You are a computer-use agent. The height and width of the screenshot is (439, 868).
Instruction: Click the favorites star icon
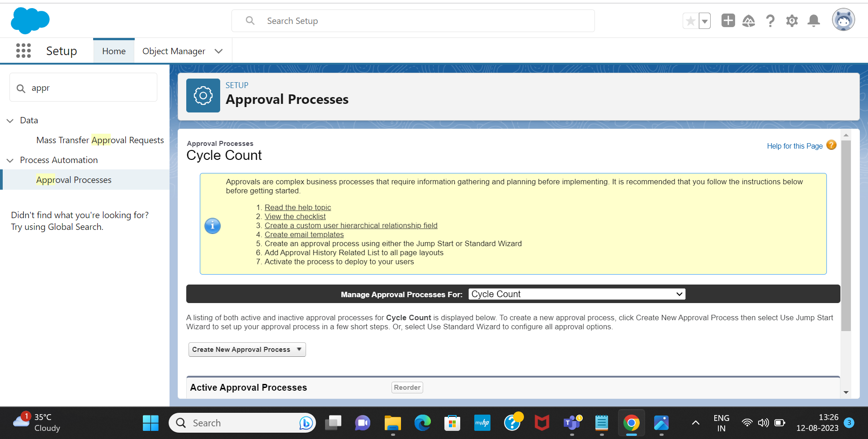[690, 21]
